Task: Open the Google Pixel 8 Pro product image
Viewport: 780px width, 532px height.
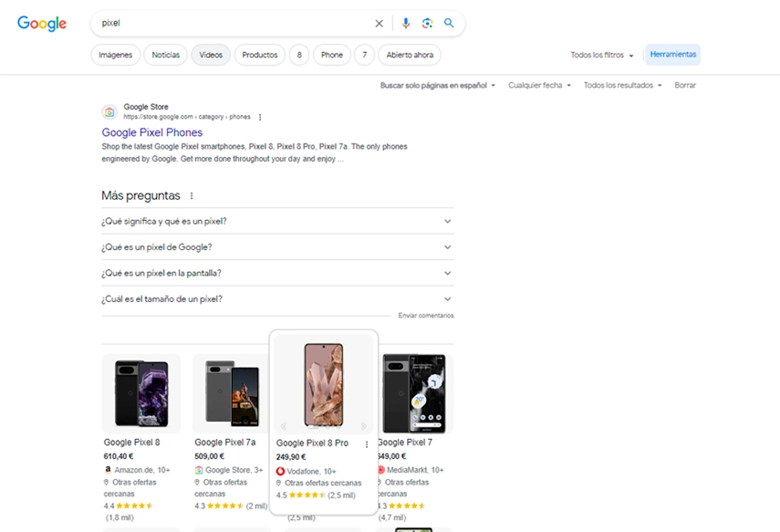Action: click(323, 384)
